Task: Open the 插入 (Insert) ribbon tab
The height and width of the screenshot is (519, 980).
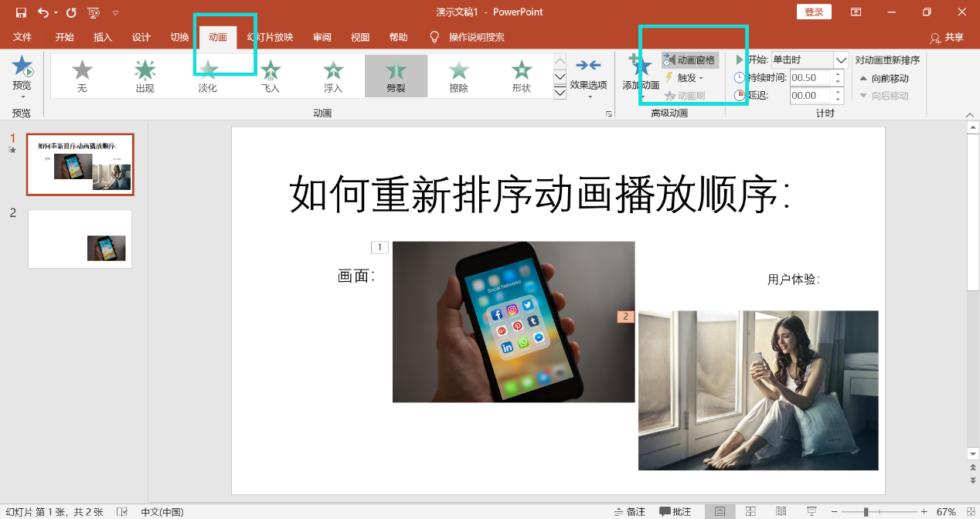Action: click(x=102, y=36)
